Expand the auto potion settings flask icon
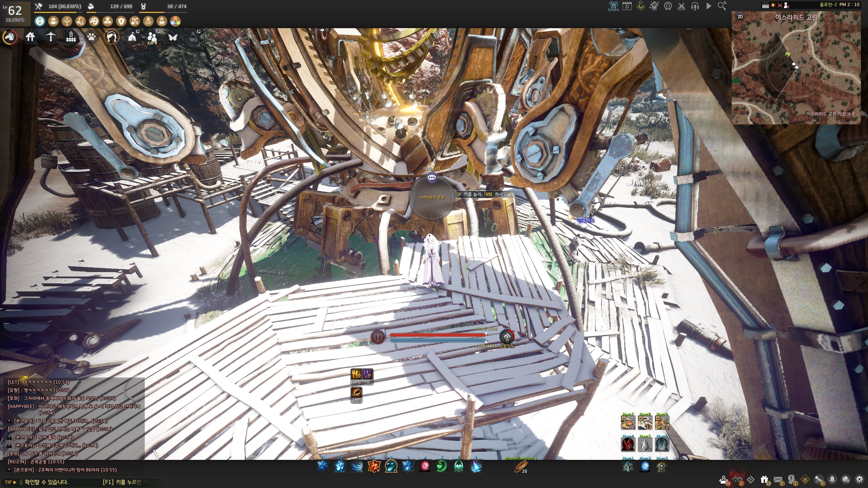The height and width of the screenshot is (488, 868). click(x=194, y=37)
